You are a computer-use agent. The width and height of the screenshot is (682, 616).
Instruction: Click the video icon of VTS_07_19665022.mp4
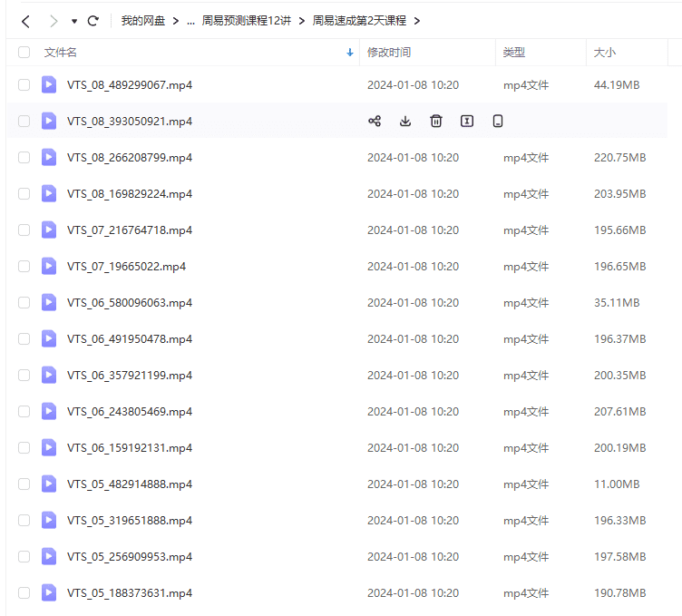49,266
